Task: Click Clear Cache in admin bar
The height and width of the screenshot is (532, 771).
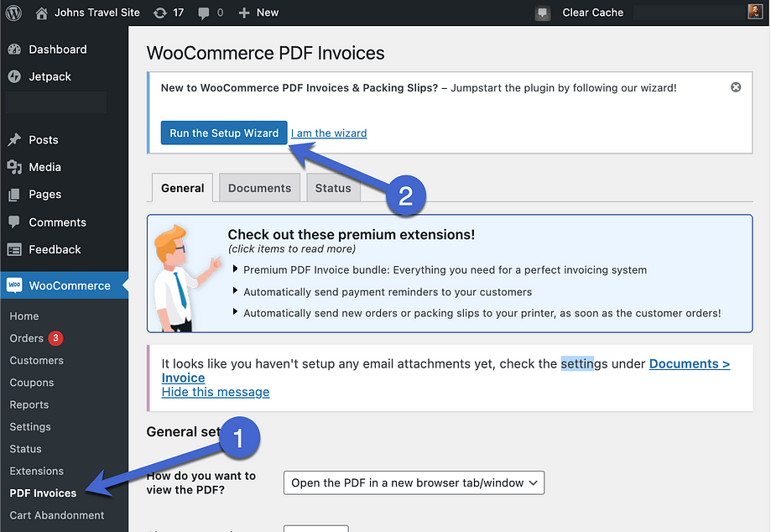Action: 592,13
